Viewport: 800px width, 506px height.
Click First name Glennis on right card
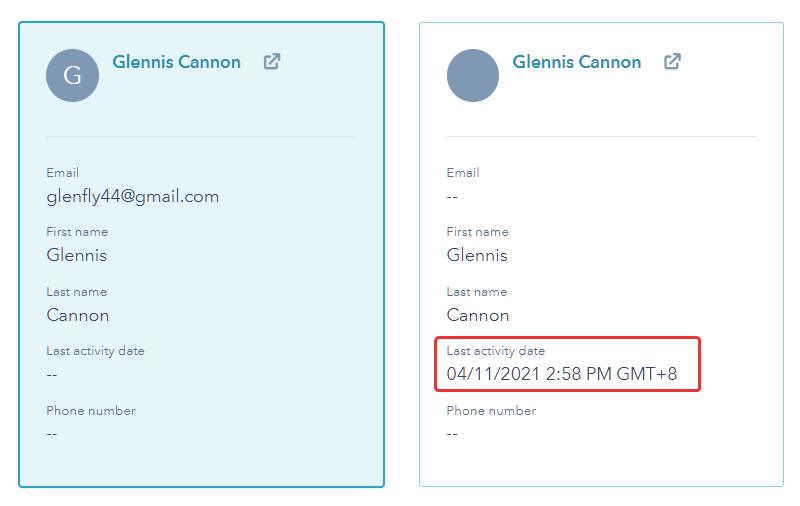[477, 255]
